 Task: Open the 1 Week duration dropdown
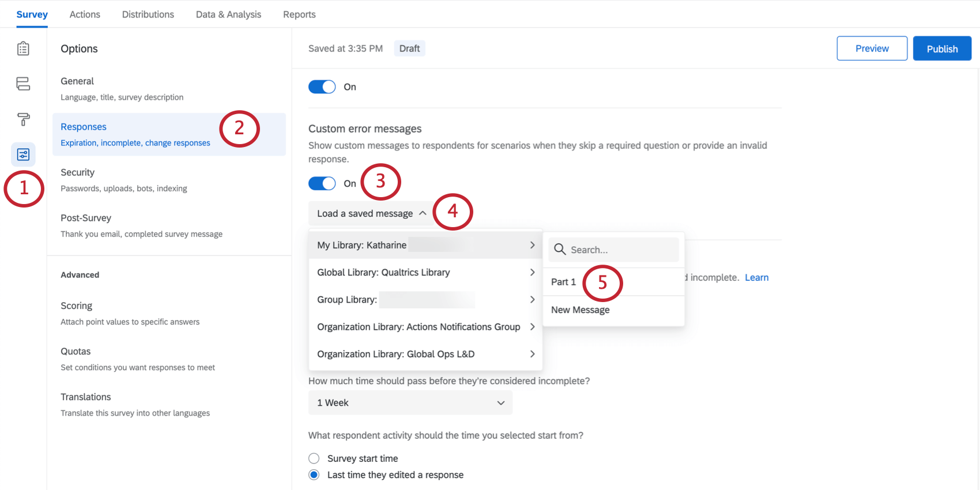coord(410,403)
